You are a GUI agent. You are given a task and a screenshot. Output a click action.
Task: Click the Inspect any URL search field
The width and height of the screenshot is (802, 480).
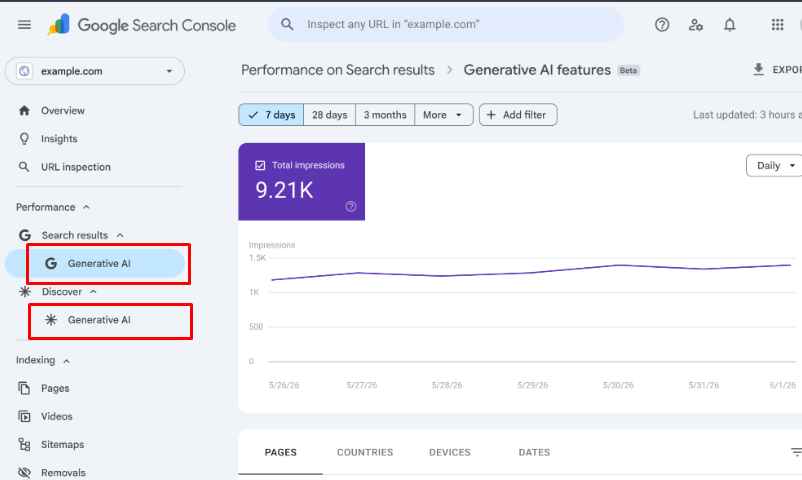[446, 25]
